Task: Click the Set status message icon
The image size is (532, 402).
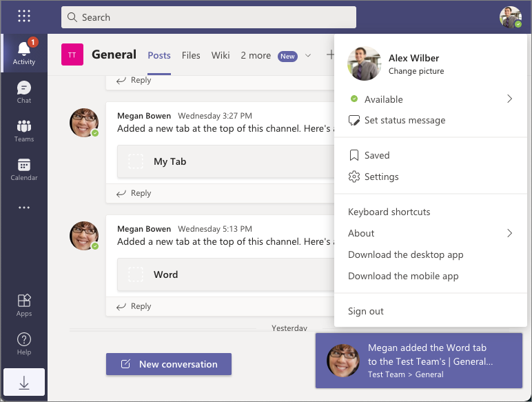Action: 354,120
